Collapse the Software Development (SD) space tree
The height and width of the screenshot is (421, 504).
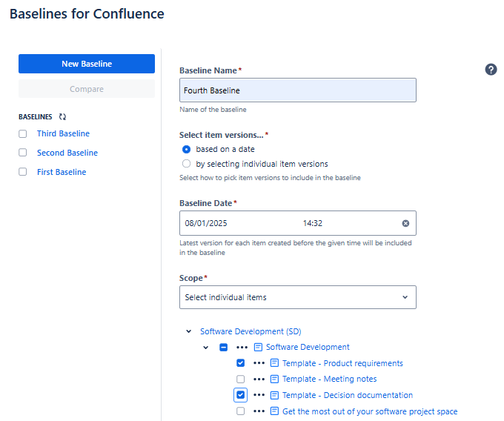coord(189,331)
